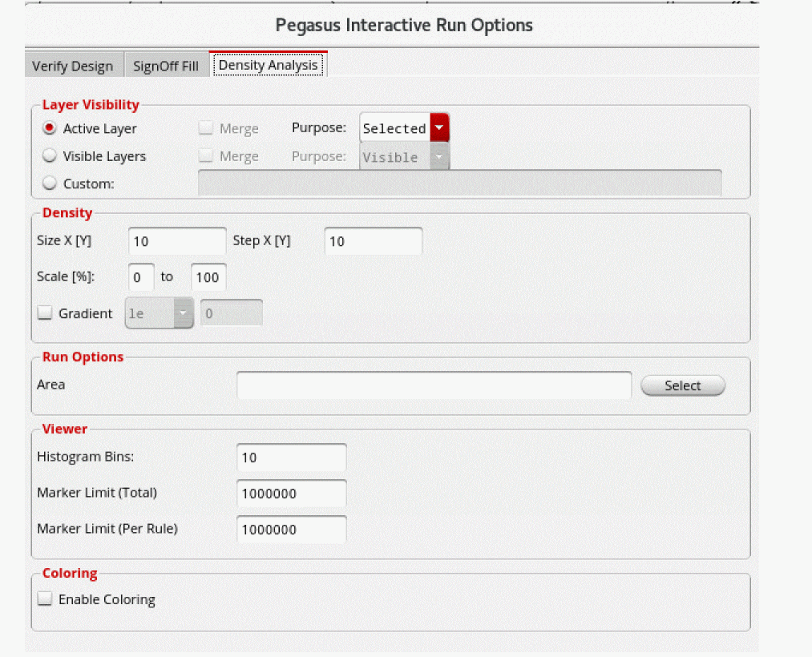Open the Purpose dropdown showing Selected

pyautogui.click(x=405, y=127)
